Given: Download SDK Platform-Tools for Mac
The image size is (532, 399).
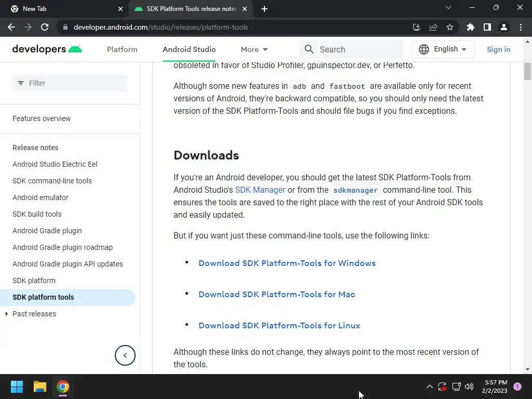Looking at the screenshot, I should [x=276, y=294].
